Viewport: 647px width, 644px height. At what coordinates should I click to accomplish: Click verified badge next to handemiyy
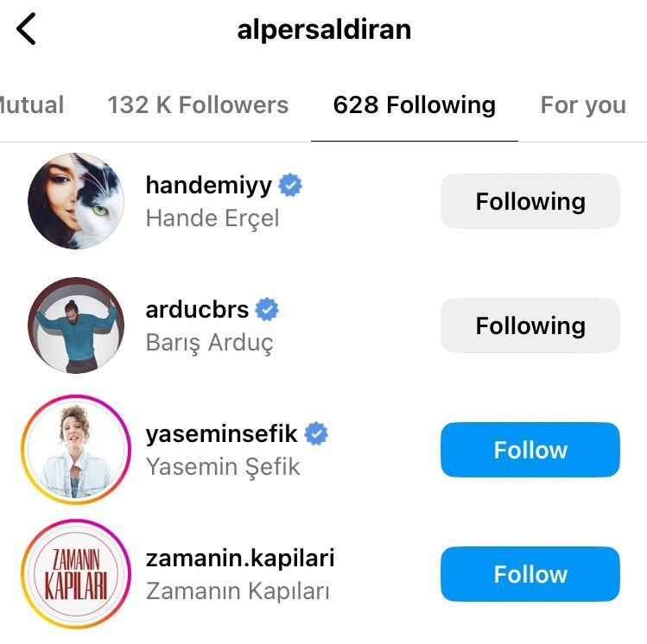tap(290, 185)
